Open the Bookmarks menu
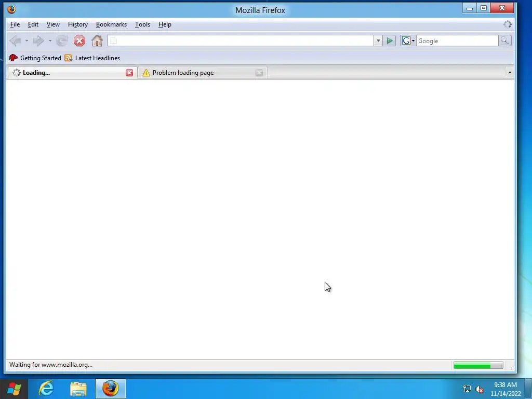The height and width of the screenshot is (399, 532). [x=111, y=24]
